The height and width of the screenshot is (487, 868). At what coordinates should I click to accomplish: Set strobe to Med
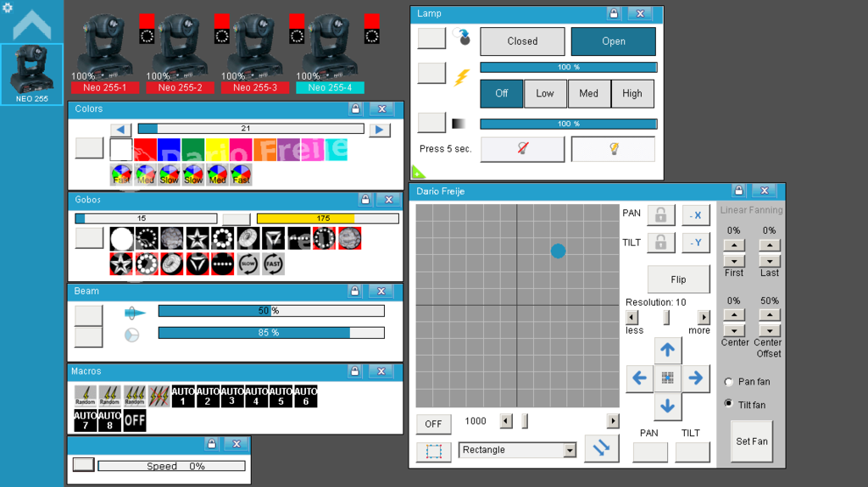point(589,93)
